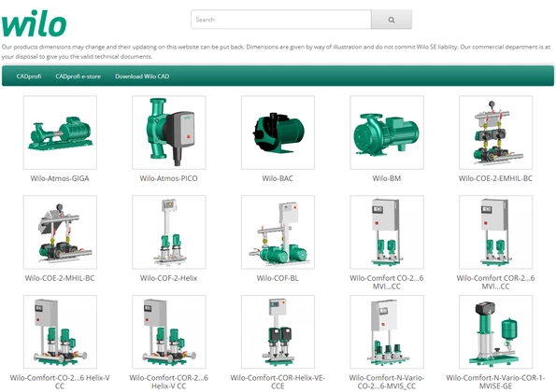556x392 pixels.
Task: Open the Wilo-BAC pump thumbnail
Action: coord(278,133)
